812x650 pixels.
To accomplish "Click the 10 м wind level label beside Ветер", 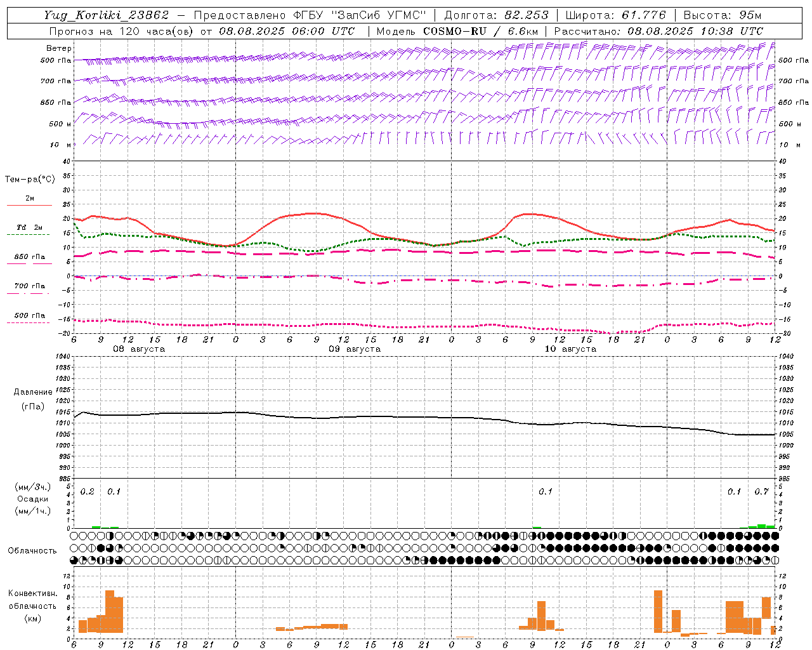I will click(x=61, y=145).
